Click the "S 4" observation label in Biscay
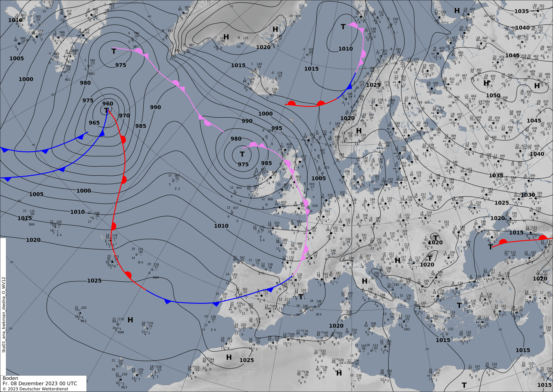 [262, 240]
